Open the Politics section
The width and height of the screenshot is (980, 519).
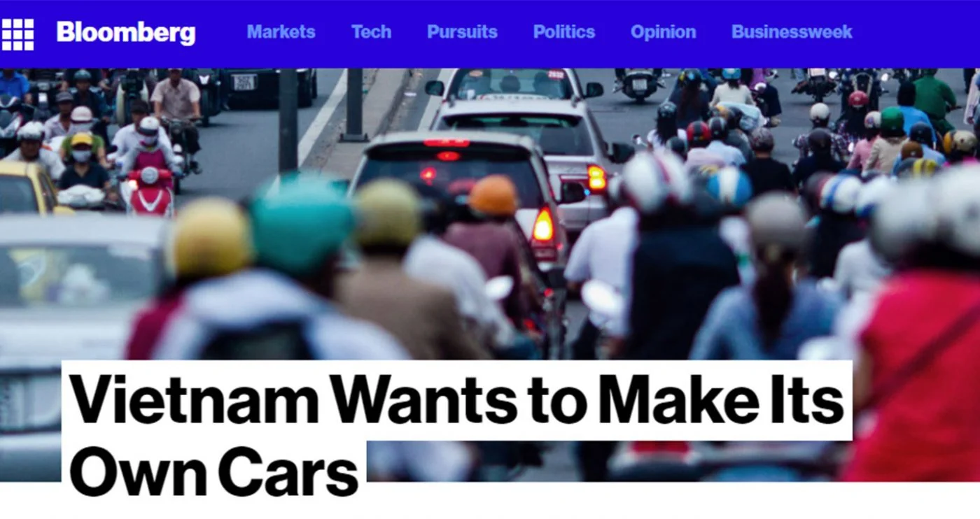pos(564,32)
